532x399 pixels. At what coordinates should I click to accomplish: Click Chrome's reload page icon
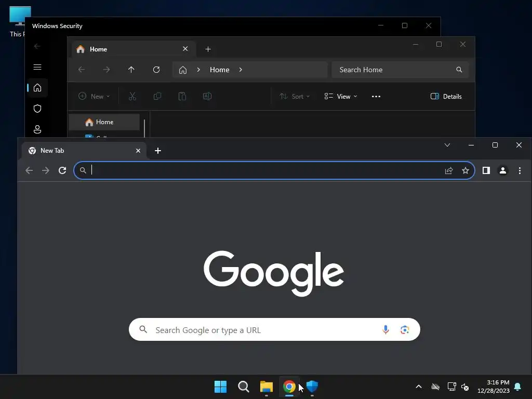[x=62, y=170]
